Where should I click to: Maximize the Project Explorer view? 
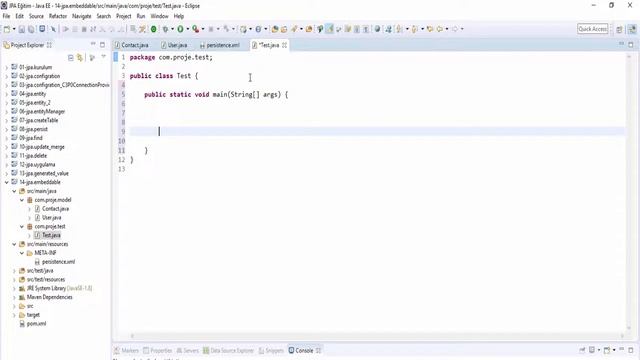(x=102, y=44)
